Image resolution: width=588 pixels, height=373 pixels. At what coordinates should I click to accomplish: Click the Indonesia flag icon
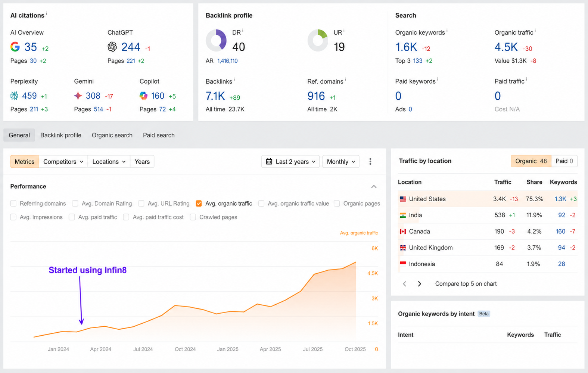click(x=403, y=264)
